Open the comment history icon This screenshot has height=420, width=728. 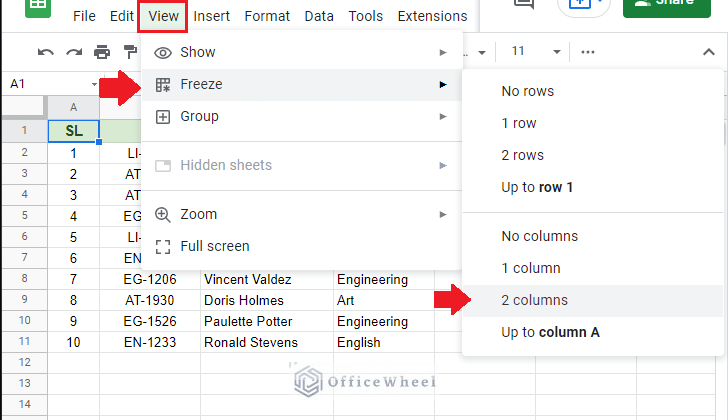(524, 5)
